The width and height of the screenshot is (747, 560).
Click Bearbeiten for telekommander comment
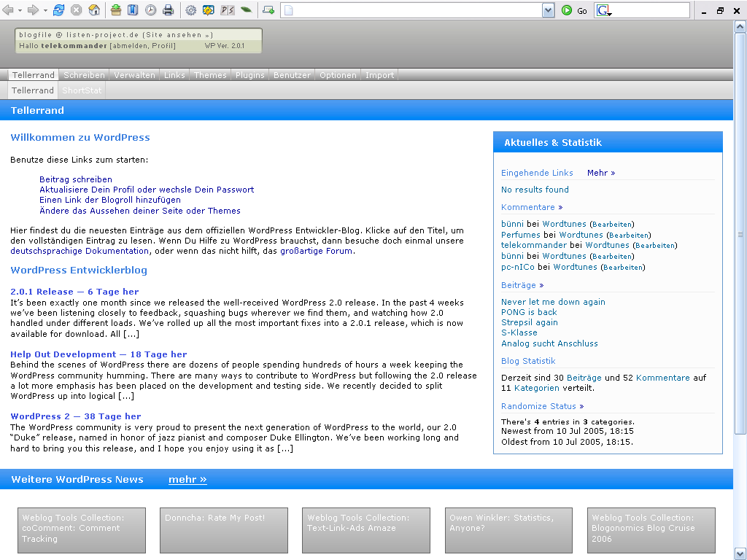coord(655,245)
